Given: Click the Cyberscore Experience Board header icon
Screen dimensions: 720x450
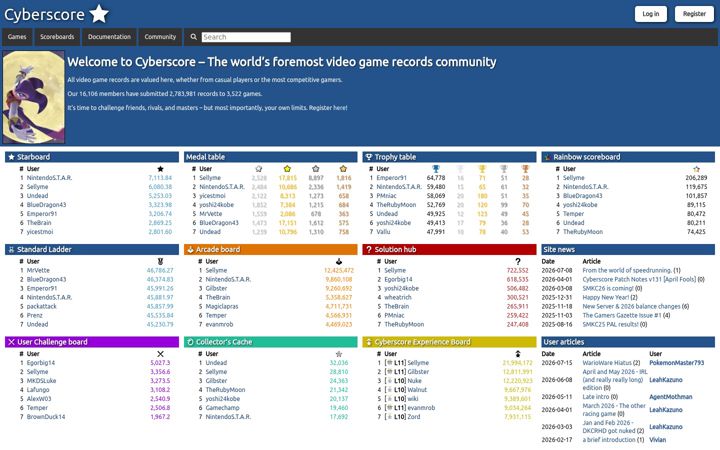Looking at the screenshot, I should point(368,342).
